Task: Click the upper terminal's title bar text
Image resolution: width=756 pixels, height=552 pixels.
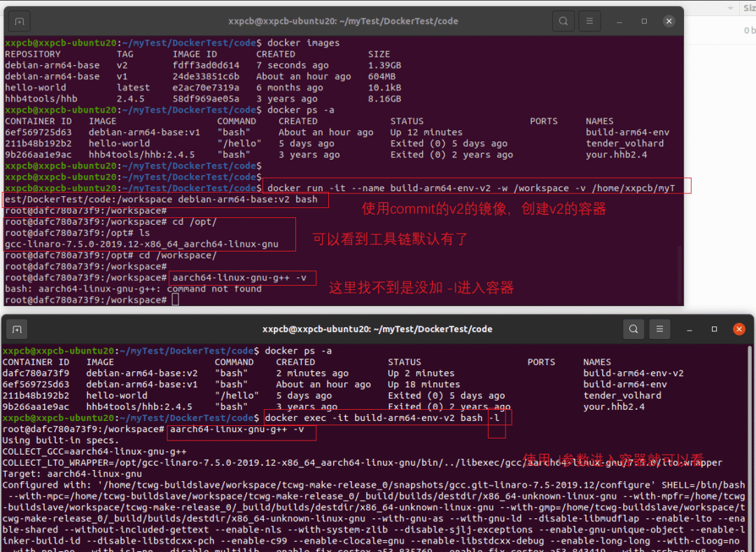Action: 343,21
